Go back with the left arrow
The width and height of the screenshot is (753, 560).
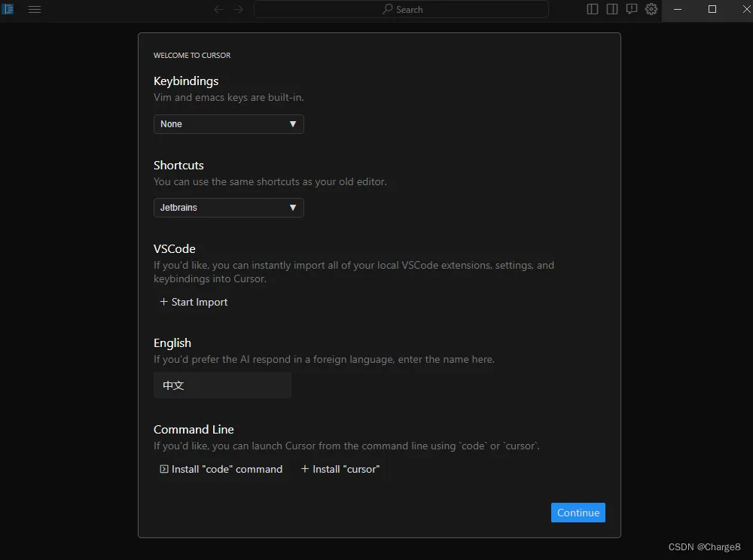pos(218,9)
